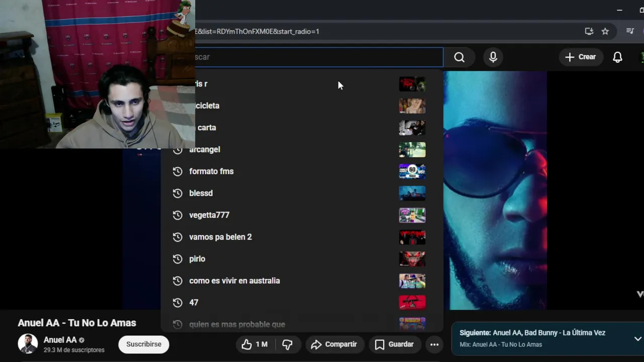The height and width of the screenshot is (362, 644).
Task: Open the media control icon in Chrome toolbar
Action: (x=630, y=31)
